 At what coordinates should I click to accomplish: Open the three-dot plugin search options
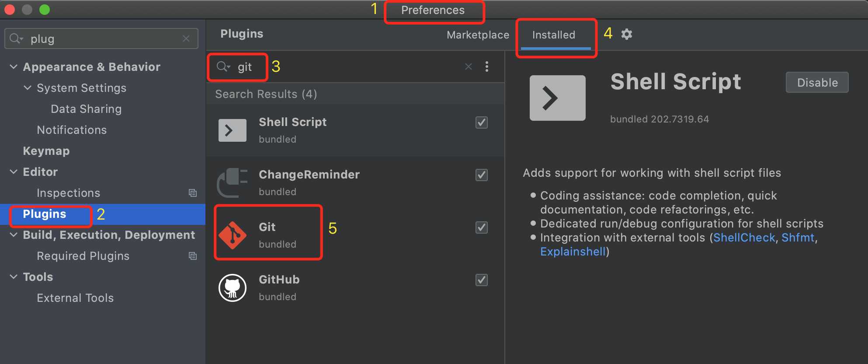point(487,66)
